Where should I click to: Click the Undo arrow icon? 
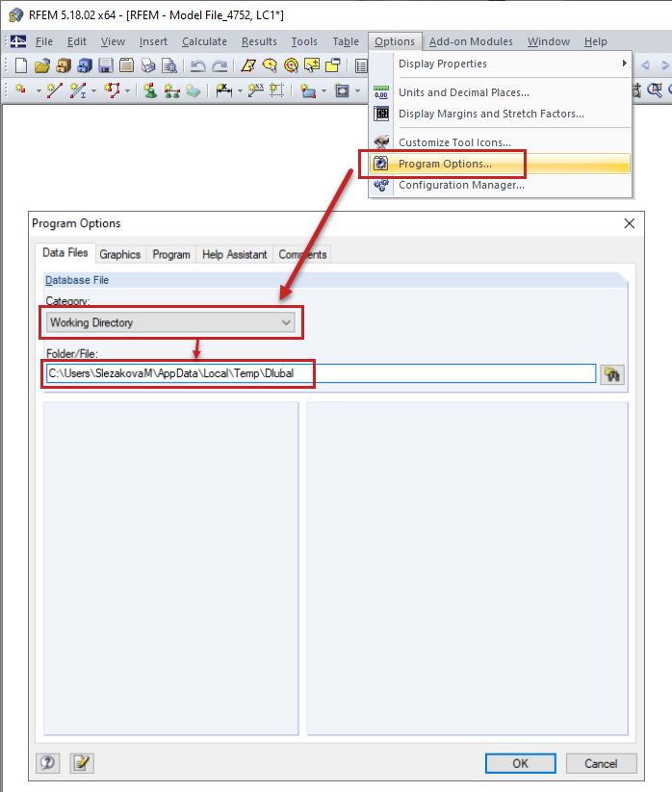coord(197,65)
